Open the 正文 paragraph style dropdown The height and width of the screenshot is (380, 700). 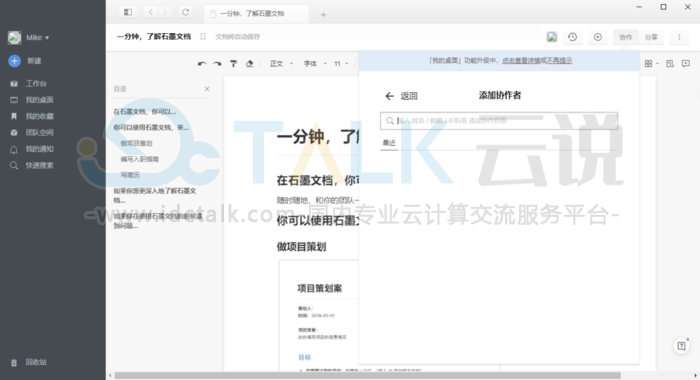click(281, 64)
